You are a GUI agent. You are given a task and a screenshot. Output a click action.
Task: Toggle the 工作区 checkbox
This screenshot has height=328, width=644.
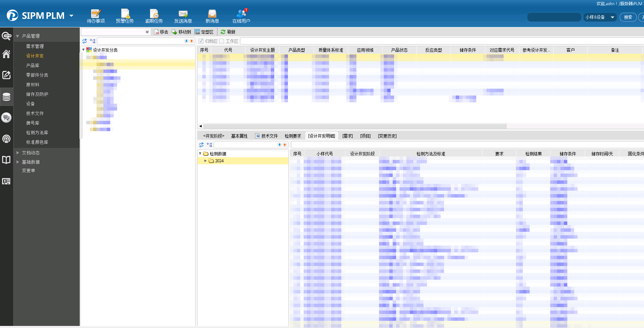click(222, 41)
